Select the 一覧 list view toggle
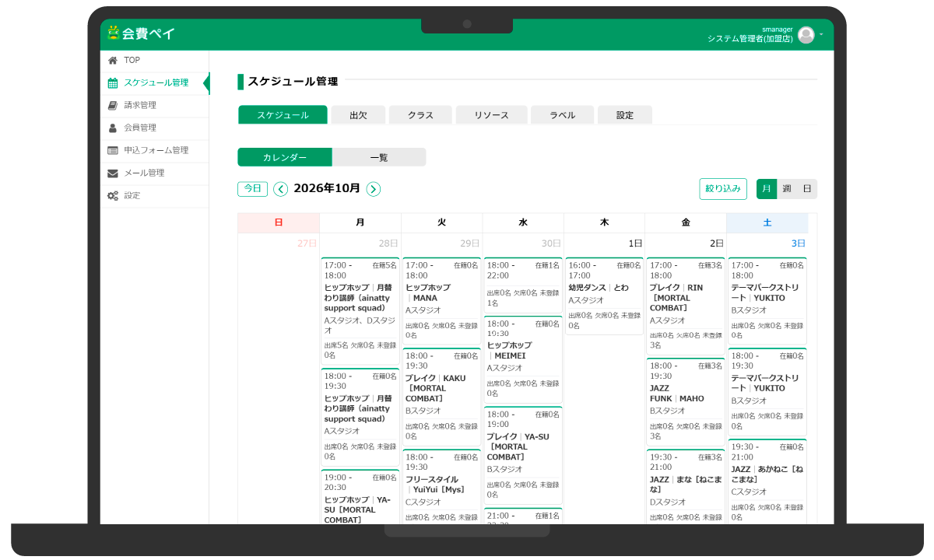The image size is (934, 560). tap(379, 157)
